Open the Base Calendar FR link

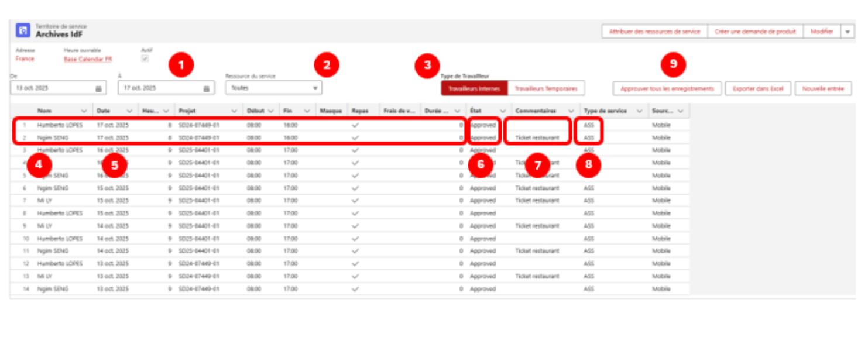click(88, 59)
